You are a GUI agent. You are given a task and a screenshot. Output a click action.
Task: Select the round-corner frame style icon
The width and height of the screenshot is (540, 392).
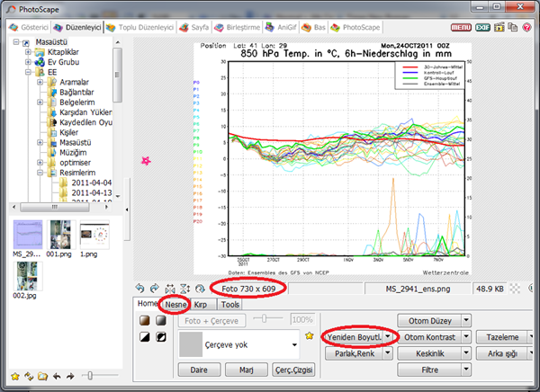[x=145, y=320]
